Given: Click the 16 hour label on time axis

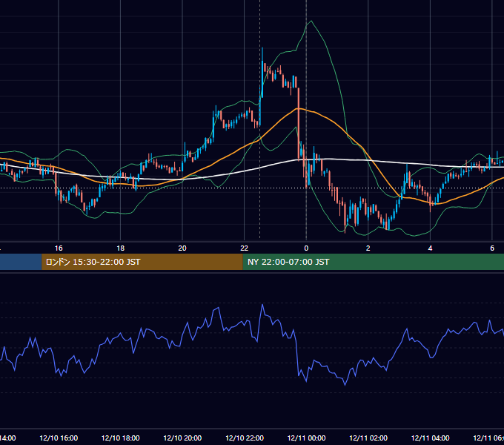Looking at the screenshot, I should click(x=59, y=248).
